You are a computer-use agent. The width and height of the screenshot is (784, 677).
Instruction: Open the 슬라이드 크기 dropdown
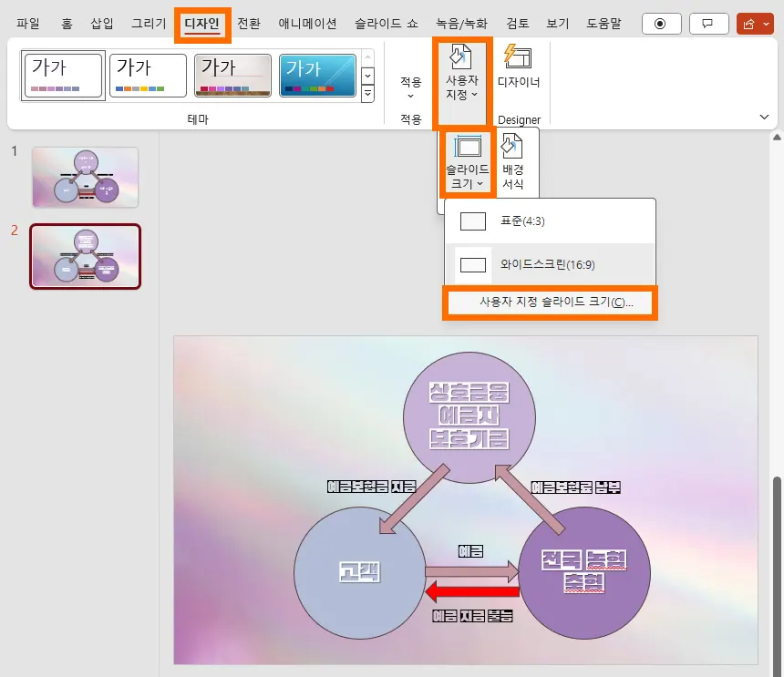[468, 162]
